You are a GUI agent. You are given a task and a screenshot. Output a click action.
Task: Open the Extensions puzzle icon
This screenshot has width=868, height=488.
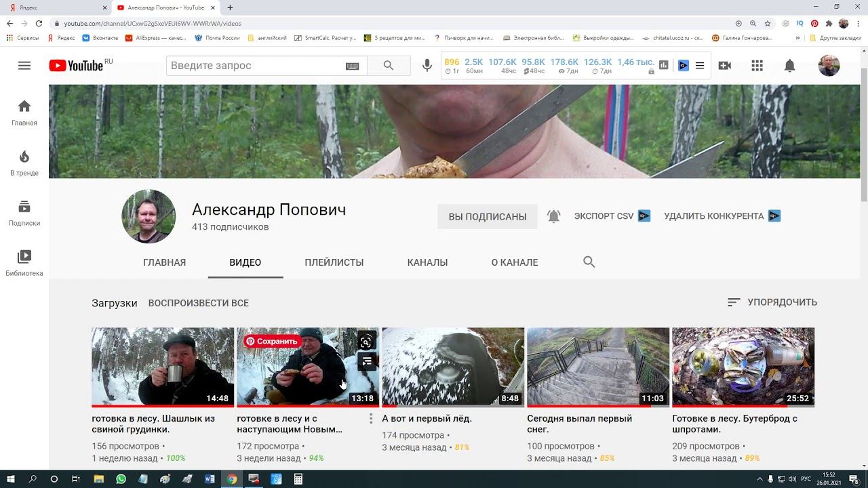tap(829, 23)
